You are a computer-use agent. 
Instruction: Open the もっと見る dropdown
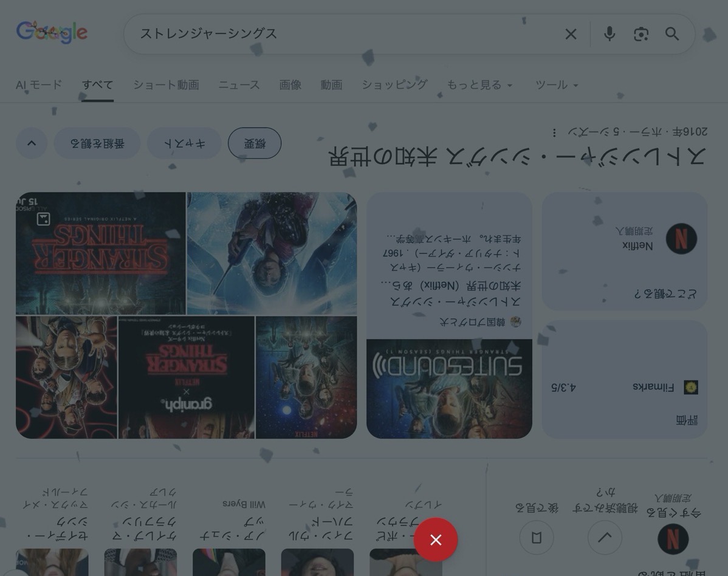point(480,84)
